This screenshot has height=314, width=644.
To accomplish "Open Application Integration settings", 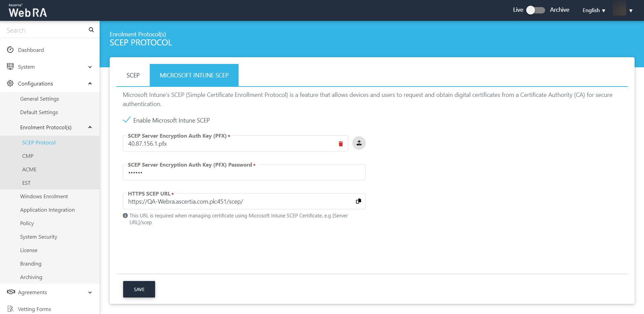I will pos(47,210).
